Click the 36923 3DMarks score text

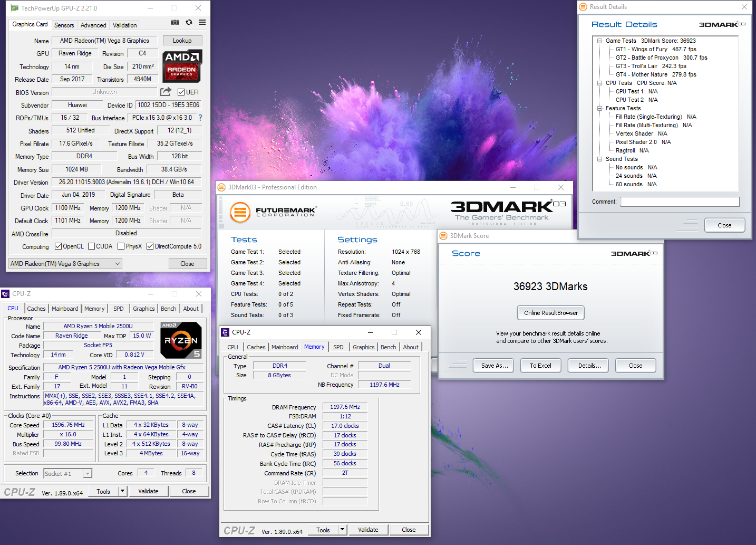(x=550, y=286)
